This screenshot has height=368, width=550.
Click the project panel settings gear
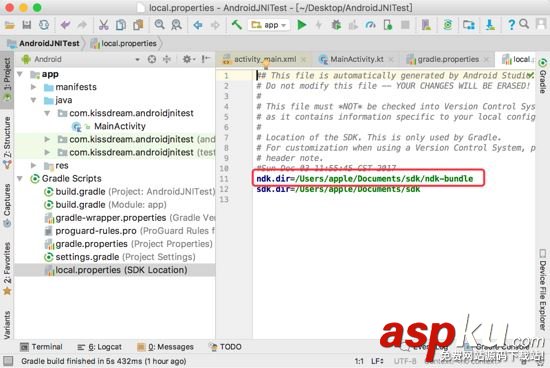click(x=188, y=59)
